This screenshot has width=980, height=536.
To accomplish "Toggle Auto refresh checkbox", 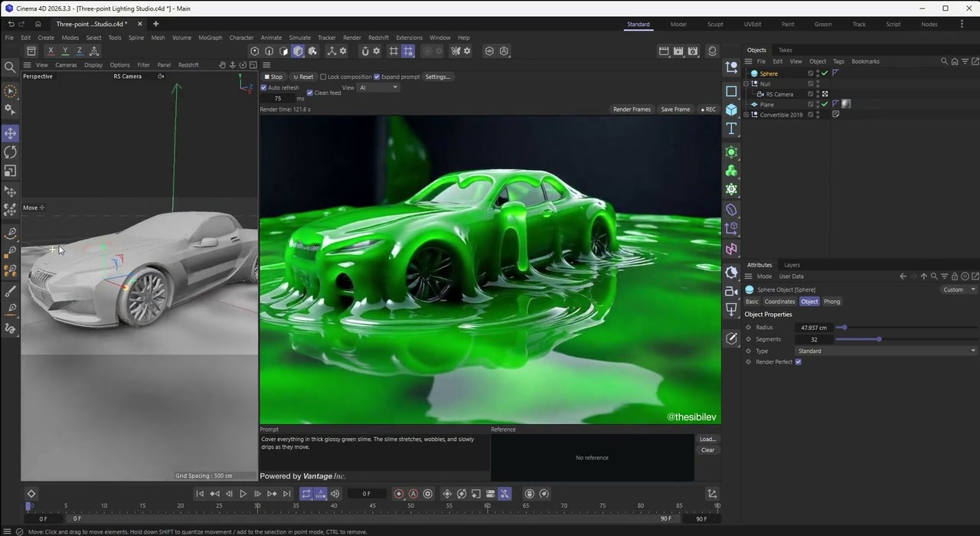I will tap(263, 87).
